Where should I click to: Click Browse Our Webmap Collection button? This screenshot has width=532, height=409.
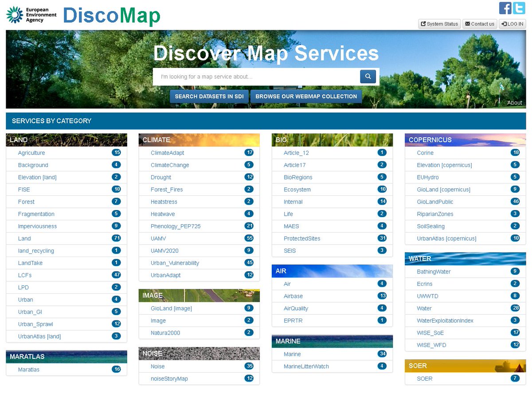[x=306, y=96]
